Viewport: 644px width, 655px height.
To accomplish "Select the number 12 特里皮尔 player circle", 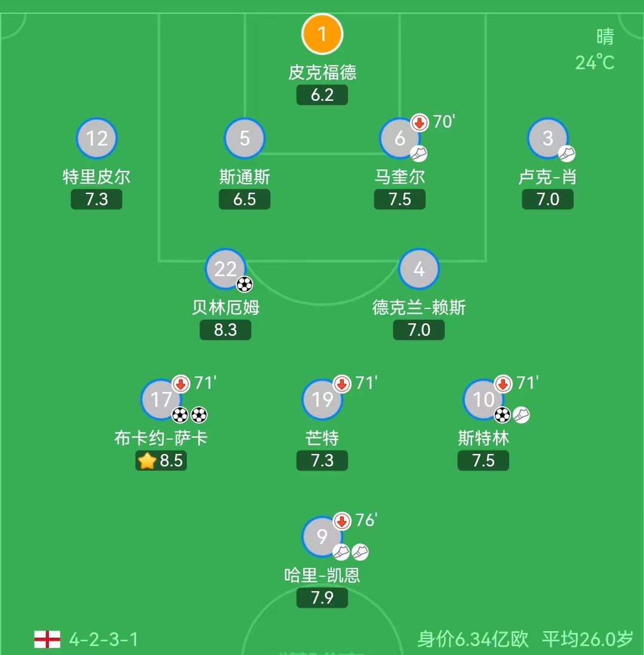I will tap(97, 138).
